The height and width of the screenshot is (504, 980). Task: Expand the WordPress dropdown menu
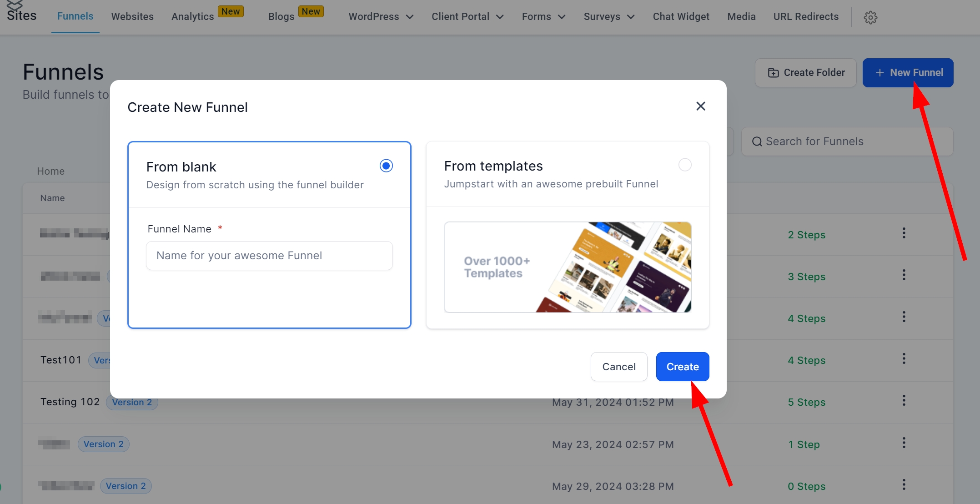381,17
